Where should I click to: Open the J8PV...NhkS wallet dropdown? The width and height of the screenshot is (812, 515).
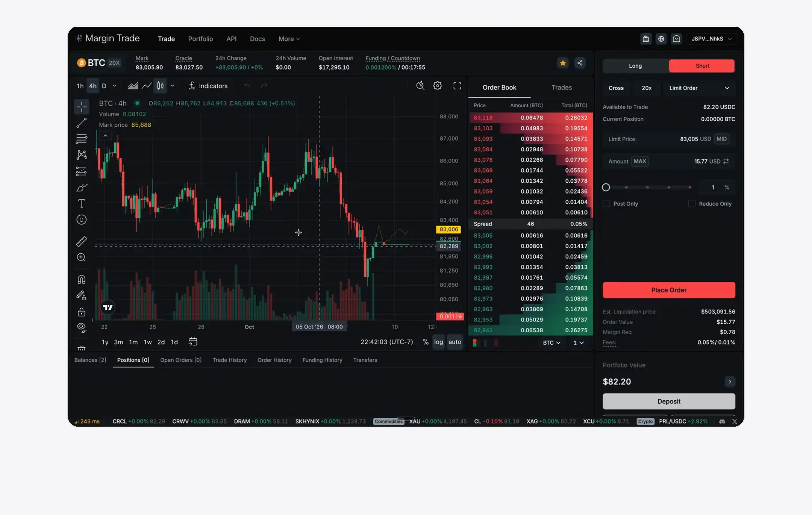[x=711, y=39]
